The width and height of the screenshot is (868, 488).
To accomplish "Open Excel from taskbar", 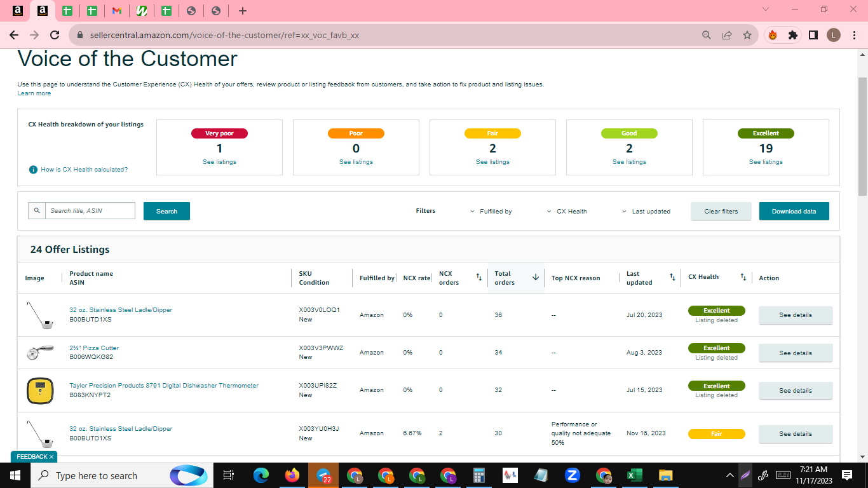I will (x=634, y=475).
